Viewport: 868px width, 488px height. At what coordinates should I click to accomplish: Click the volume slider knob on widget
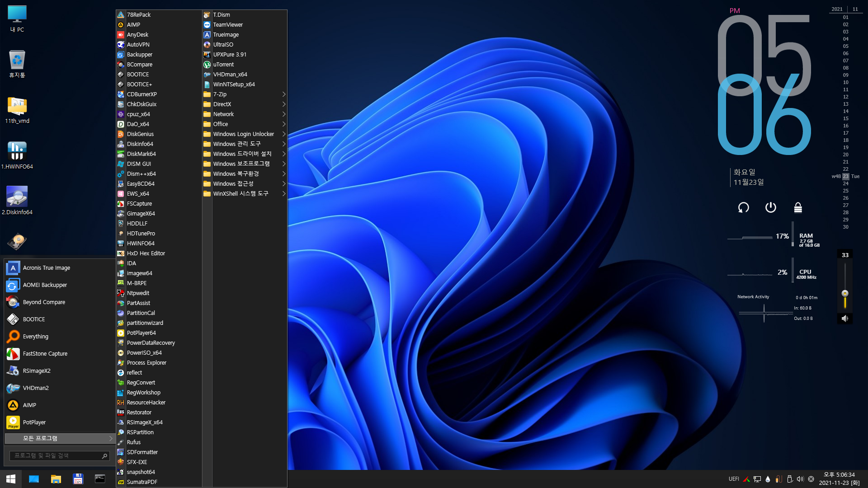click(x=845, y=293)
